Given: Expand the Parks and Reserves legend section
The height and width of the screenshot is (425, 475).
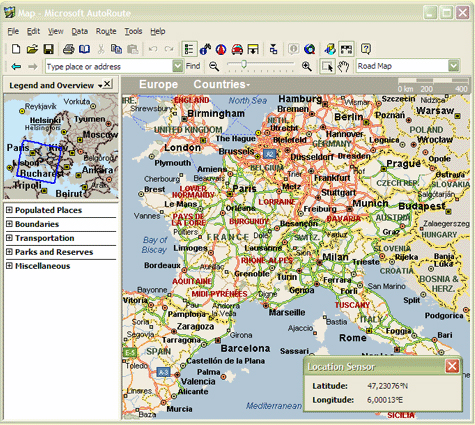Looking at the screenshot, I should tap(9, 252).
